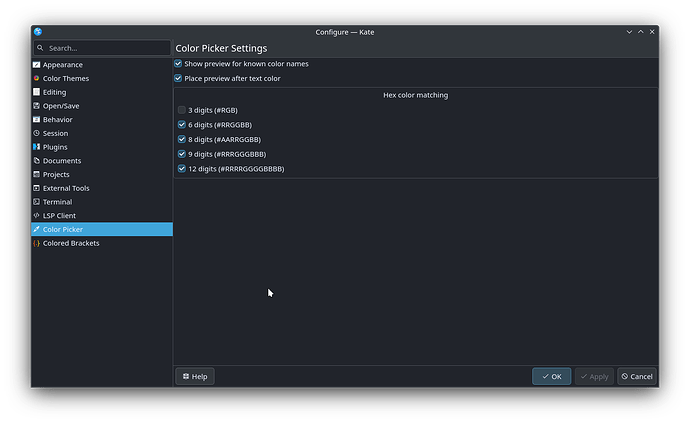The image size is (690, 424).
Task: Select Documents in the sidebar list
Action: point(102,161)
